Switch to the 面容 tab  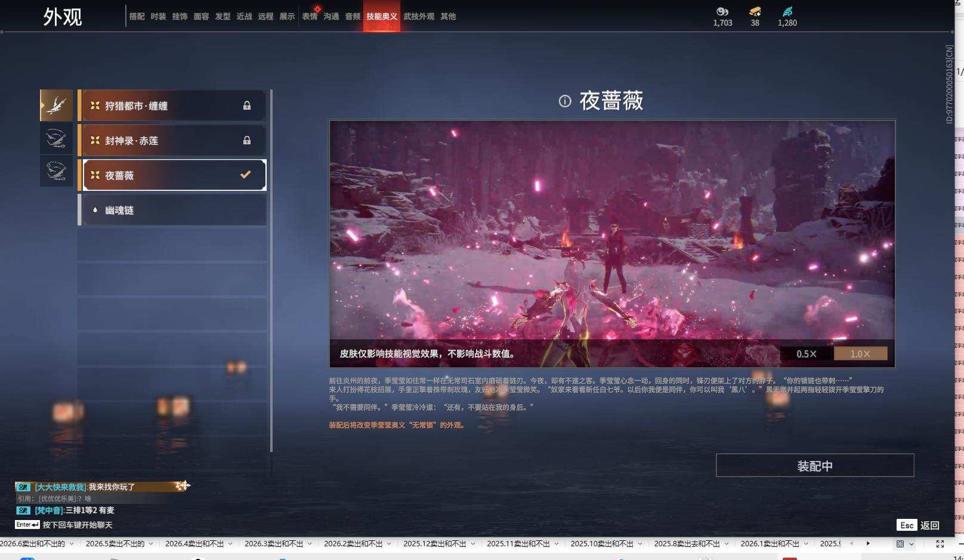point(201,16)
